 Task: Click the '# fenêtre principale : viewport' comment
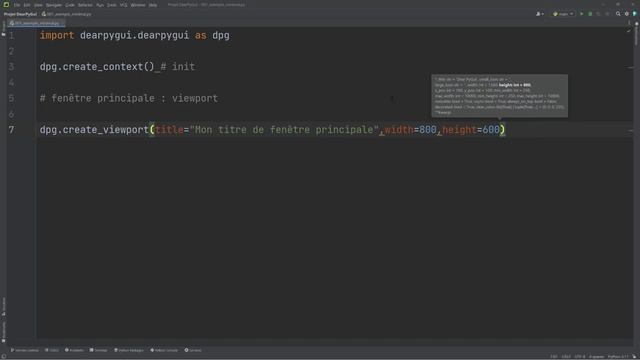pos(129,98)
